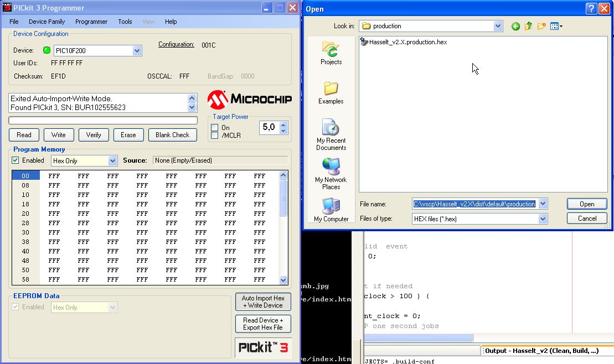Click the green Back arrow icon
614x364 pixels.
click(x=516, y=26)
